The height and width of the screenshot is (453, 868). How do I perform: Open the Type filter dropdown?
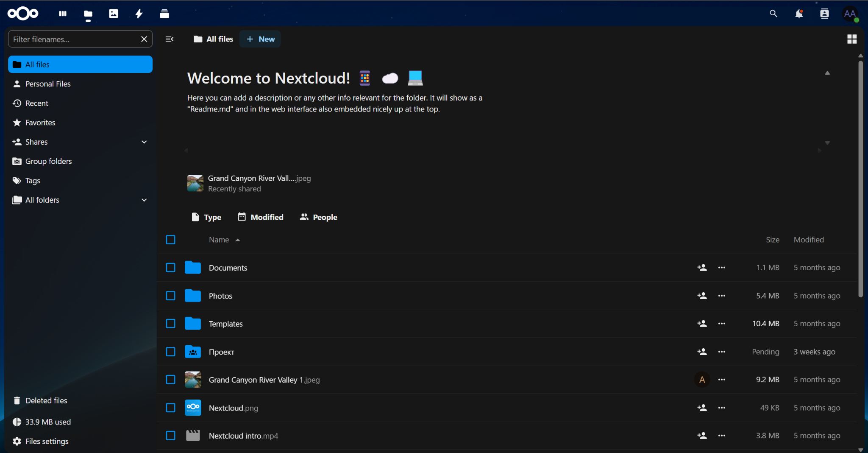[206, 217]
